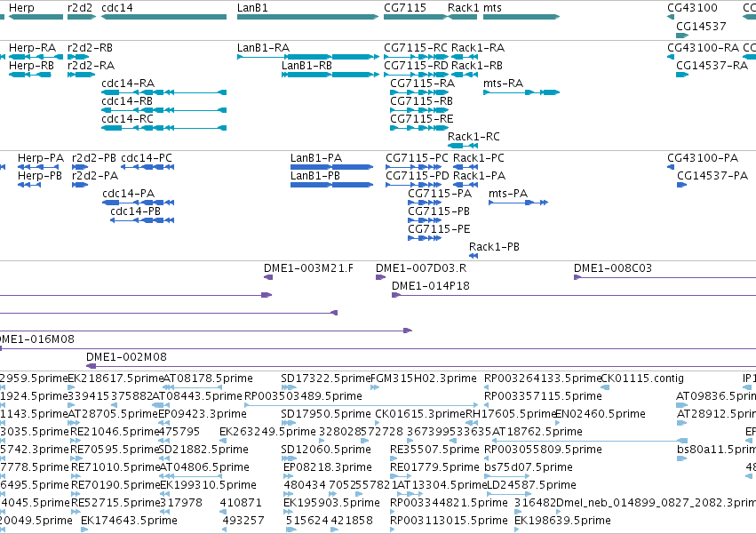The height and width of the screenshot is (534, 756).
Task: Select the SD17322.5prime EST label
Action: pos(326,379)
